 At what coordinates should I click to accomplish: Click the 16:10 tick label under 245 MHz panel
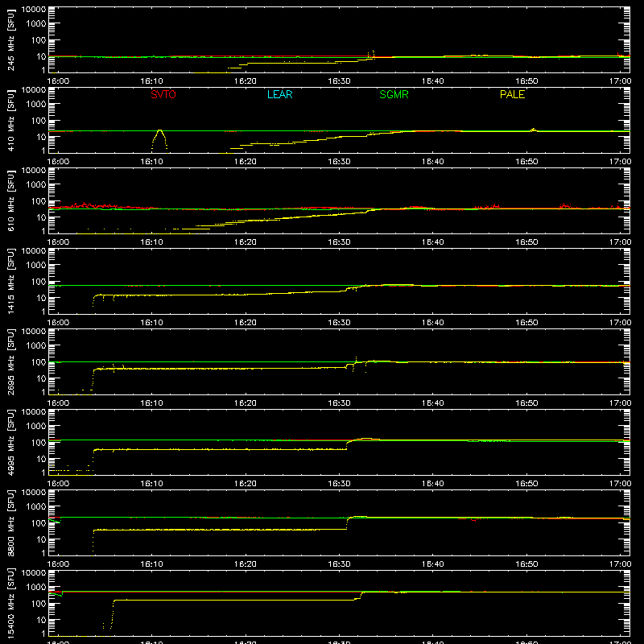(151, 81)
